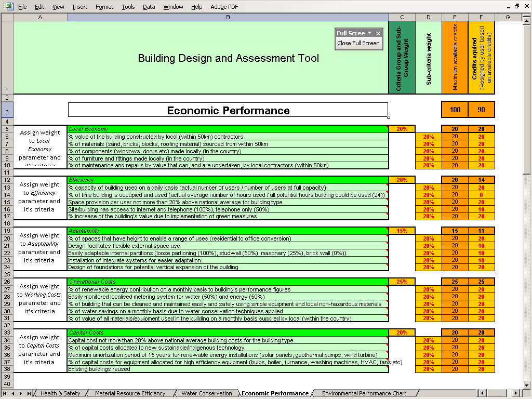Select Adaptability acquired credits cell showing 11
532x399 pixels.
(x=481, y=231)
